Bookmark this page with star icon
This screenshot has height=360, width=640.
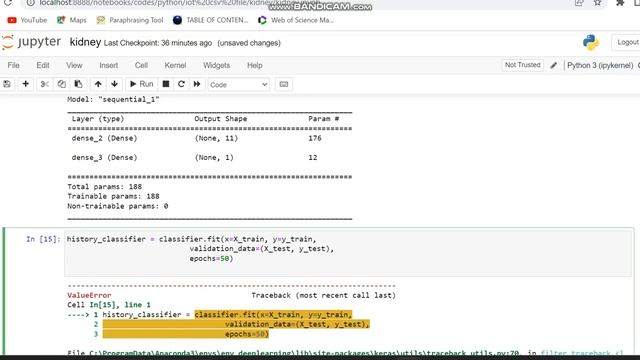point(598,3)
